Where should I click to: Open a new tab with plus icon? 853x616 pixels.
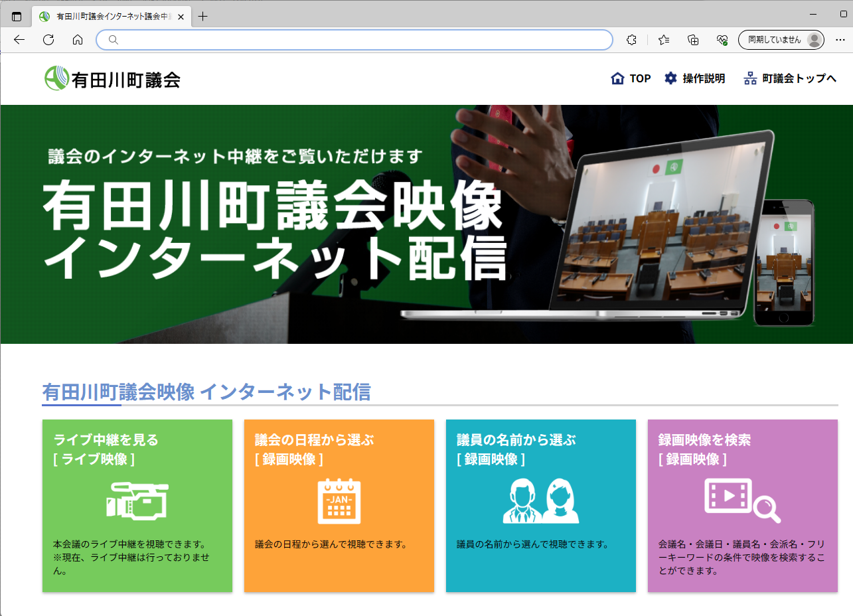[x=203, y=17]
